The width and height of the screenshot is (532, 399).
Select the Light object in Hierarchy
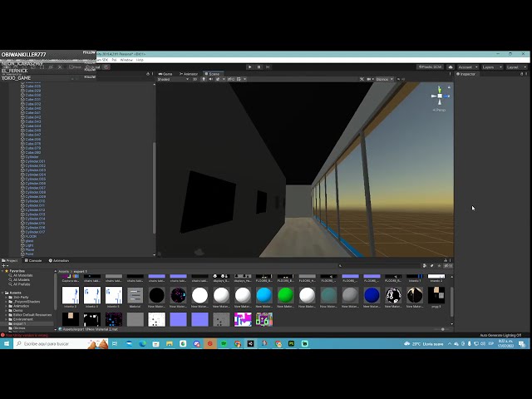(29, 245)
